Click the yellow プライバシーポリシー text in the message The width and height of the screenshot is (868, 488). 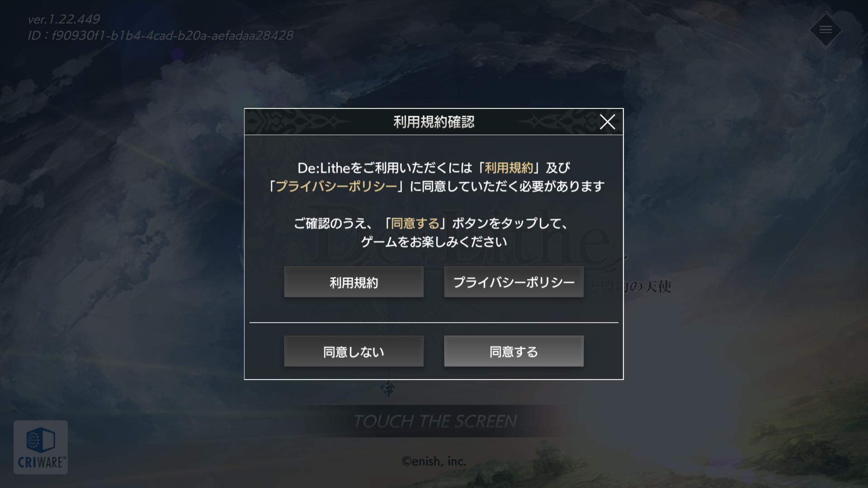click(336, 186)
